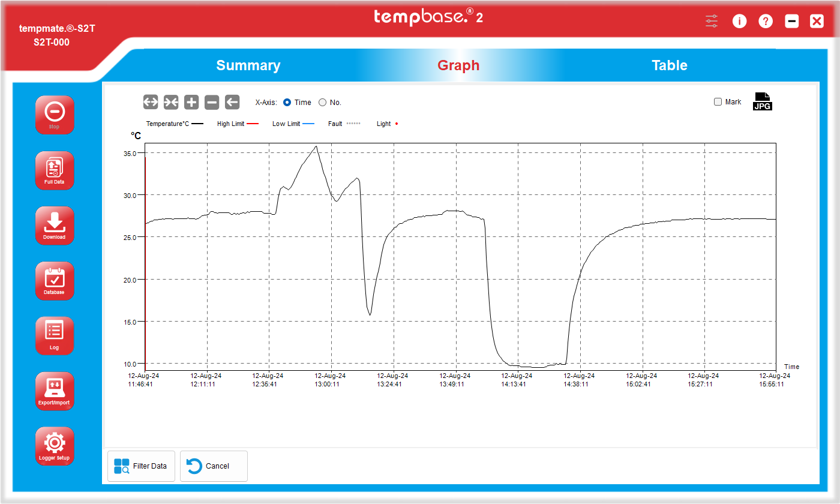Click the Cancel button

tap(214, 466)
